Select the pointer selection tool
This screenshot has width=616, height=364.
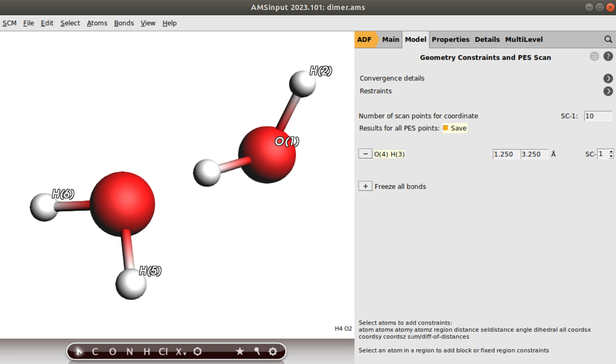click(x=80, y=351)
